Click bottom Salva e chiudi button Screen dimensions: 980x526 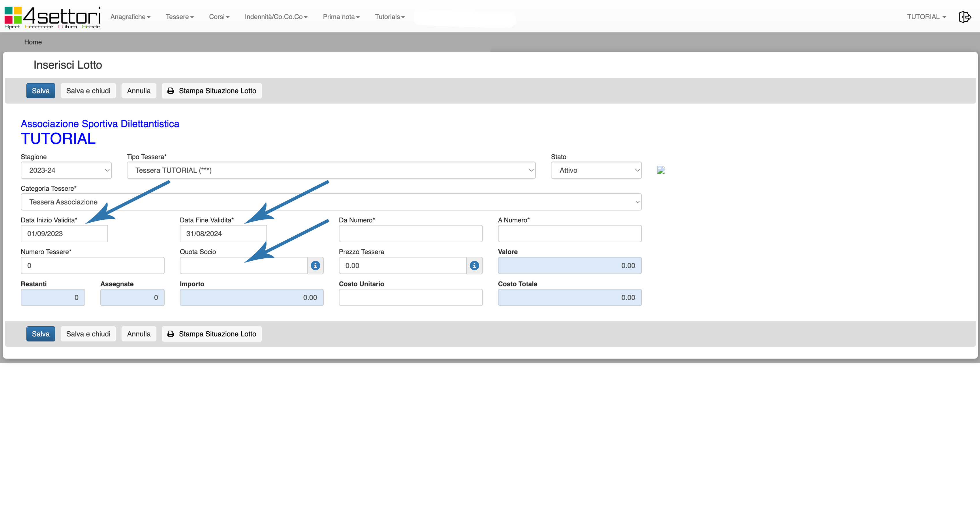88,334
